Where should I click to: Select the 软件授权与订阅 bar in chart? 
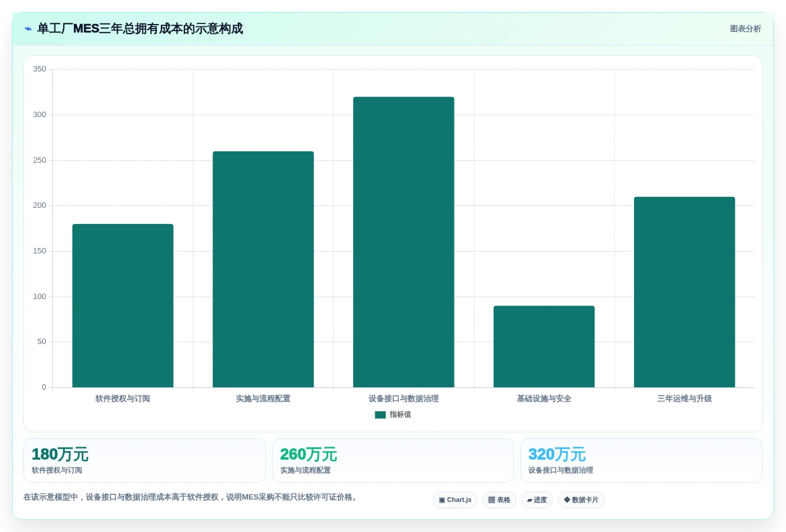click(123, 306)
